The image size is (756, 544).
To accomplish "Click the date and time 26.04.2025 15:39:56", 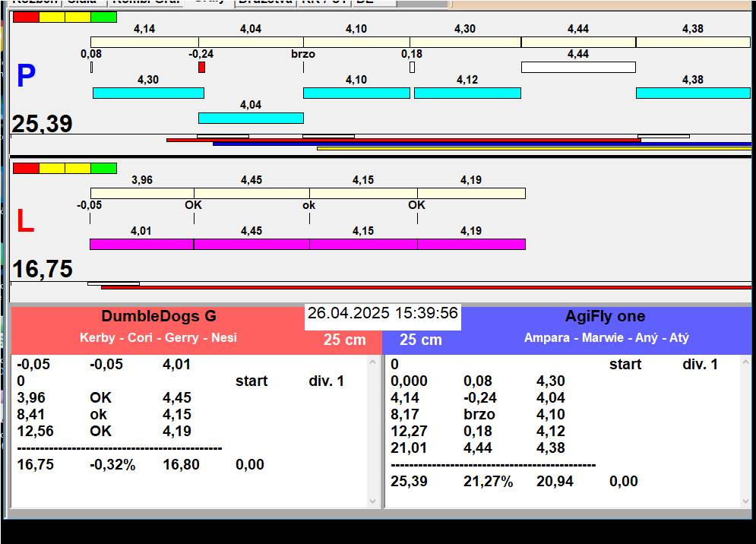I will [383, 313].
